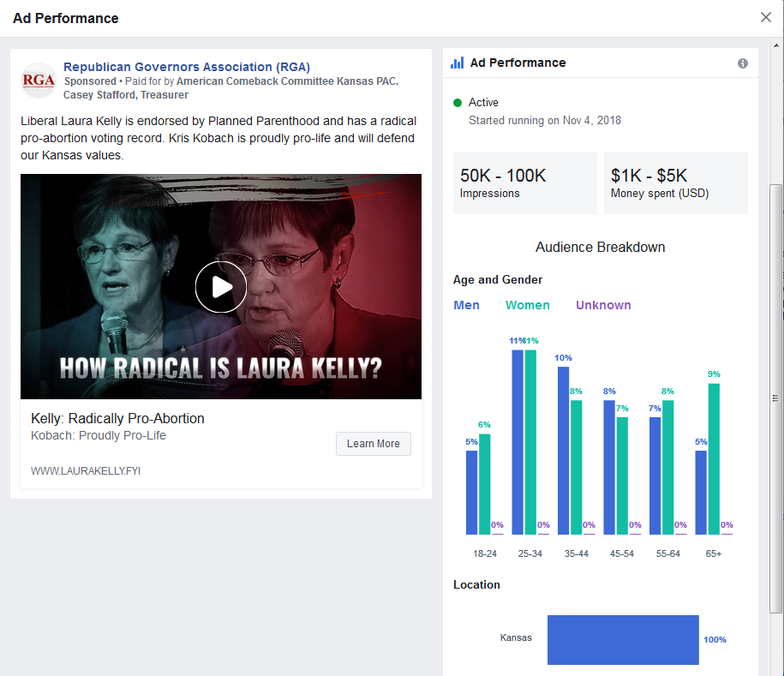
Task: Click the Learn More button
Action: tap(374, 444)
